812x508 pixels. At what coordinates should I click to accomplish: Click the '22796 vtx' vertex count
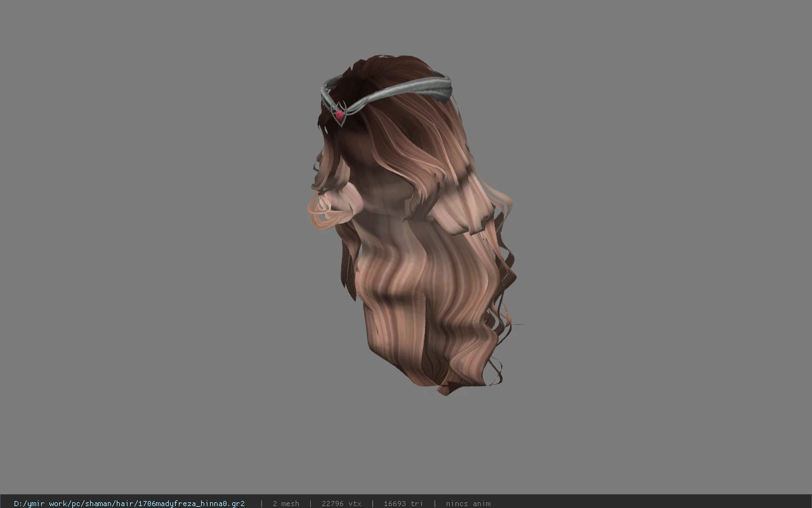pyautogui.click(x=341, y=504)
